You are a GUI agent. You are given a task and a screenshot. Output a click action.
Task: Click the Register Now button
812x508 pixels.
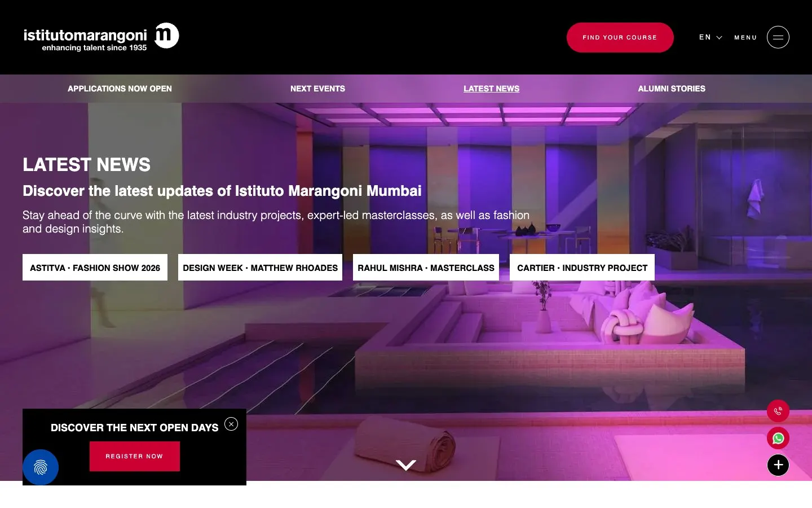coord(134,456)
